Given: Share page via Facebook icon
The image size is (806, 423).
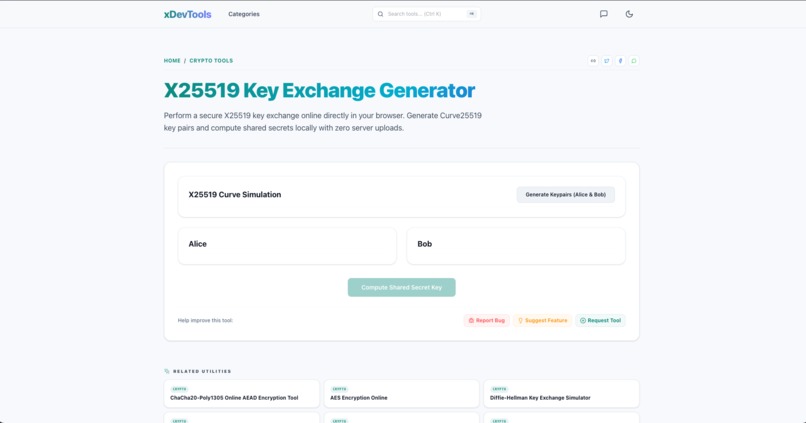Looking at the screenshot, I should click(x=620, y=61).
